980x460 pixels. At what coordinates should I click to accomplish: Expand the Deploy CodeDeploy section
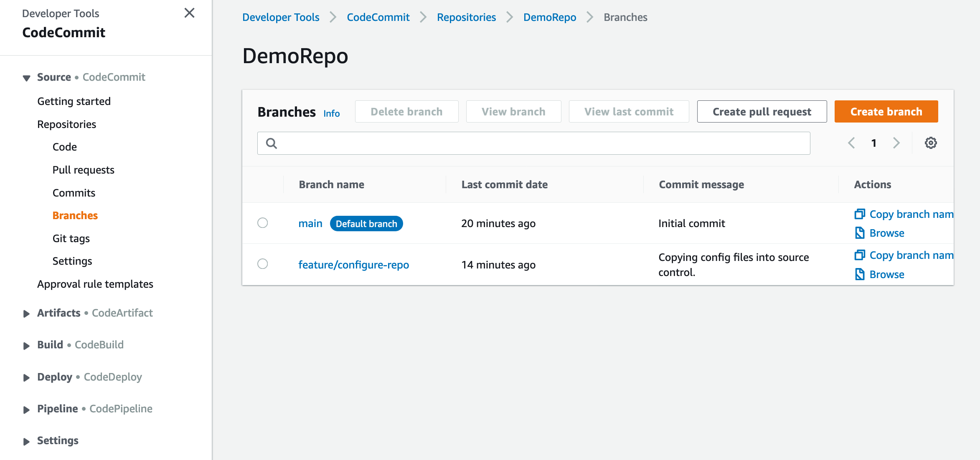coord(27,377)
